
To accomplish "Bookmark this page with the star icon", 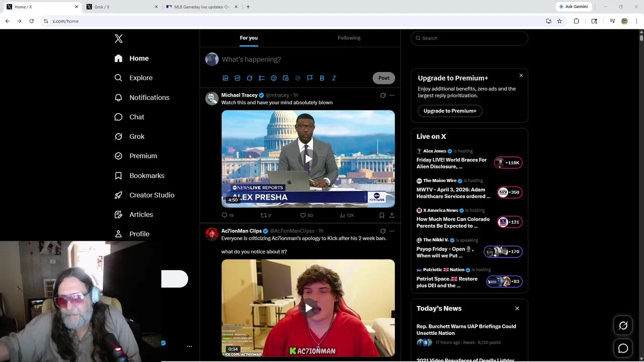I will (x=559, y=21).
